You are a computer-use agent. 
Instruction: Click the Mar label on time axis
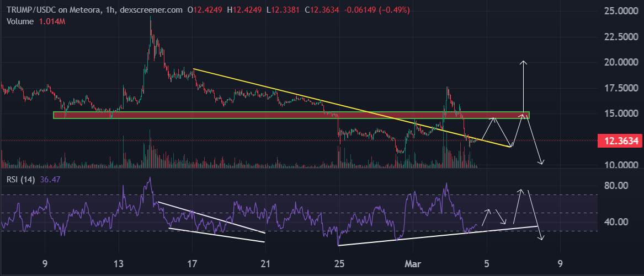(x=413, y=263)
